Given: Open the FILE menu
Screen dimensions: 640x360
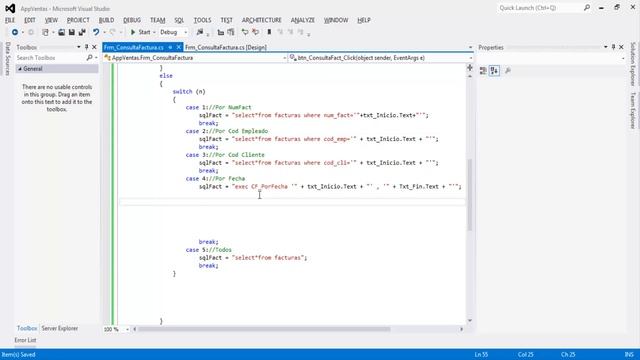Looking at the screenshot, I should point(10,20).
